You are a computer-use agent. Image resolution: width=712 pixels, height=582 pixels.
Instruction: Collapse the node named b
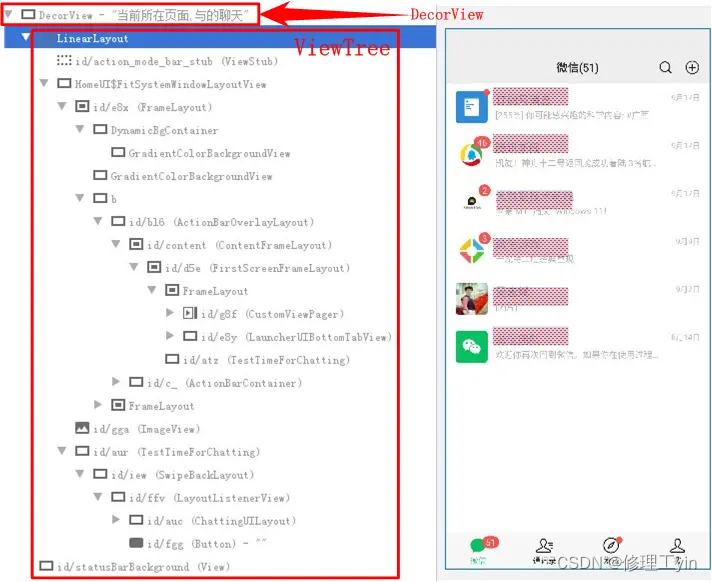coord(80,198)
